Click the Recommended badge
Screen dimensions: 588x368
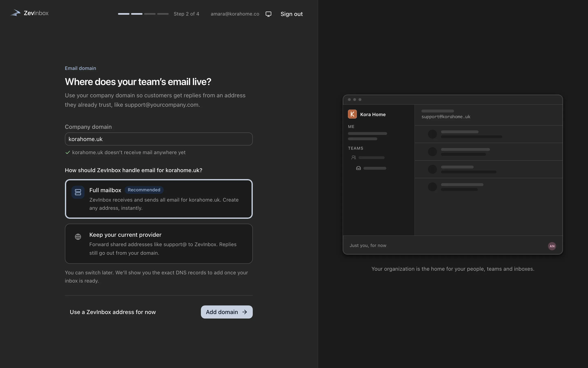pyautogui.click(x=144, y=190)
